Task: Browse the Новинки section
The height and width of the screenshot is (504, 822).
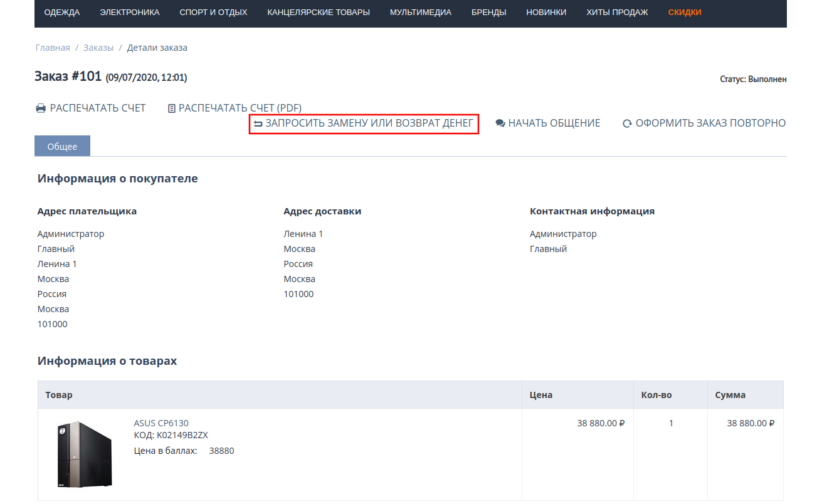Action: (x=546, y=13)
